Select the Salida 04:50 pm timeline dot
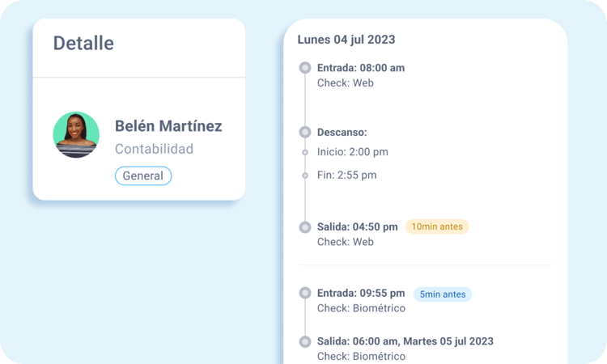 coord(305,227)
